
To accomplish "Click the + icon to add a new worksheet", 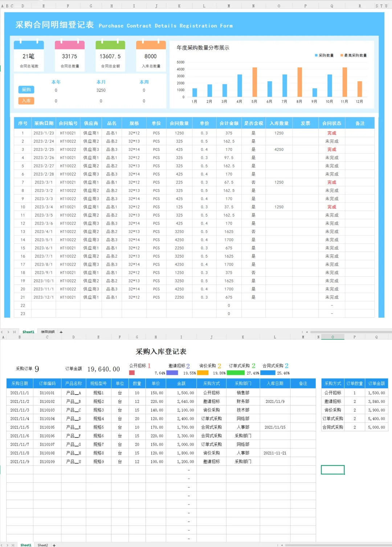I will click(x=61, y=332).
